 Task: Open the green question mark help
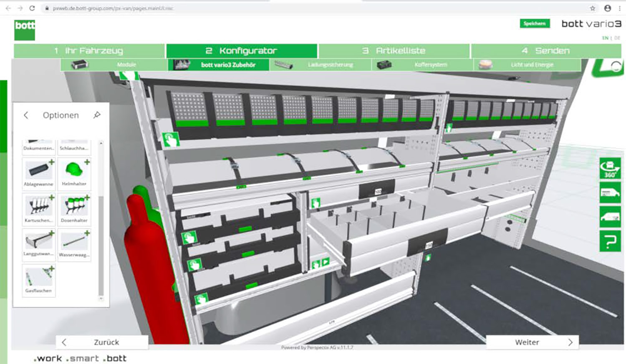point(610,241)
